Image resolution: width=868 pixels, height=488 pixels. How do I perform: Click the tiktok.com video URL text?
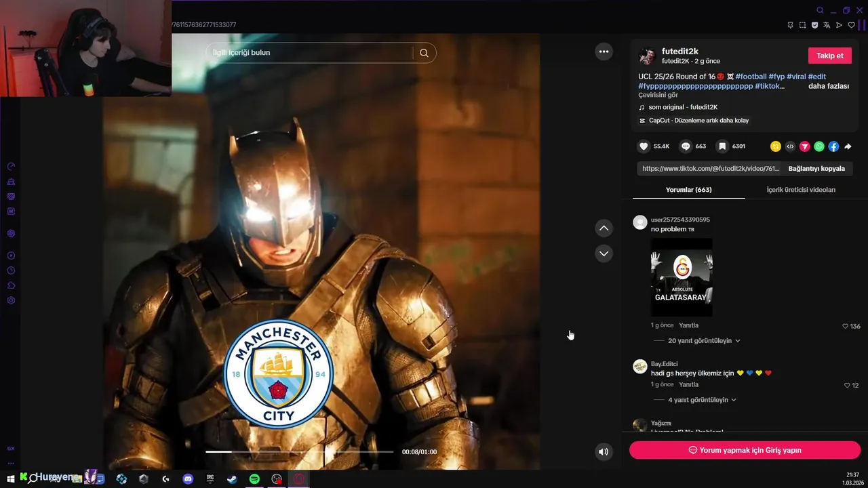[x=710, y=169]
